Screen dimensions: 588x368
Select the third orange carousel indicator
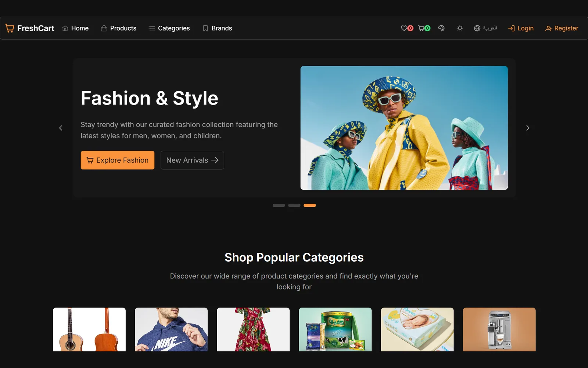click(310, 205)
